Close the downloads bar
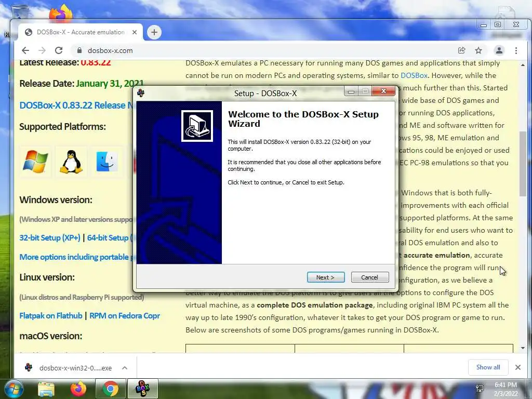This screenshot has width=532, height=399. [518, 367]
